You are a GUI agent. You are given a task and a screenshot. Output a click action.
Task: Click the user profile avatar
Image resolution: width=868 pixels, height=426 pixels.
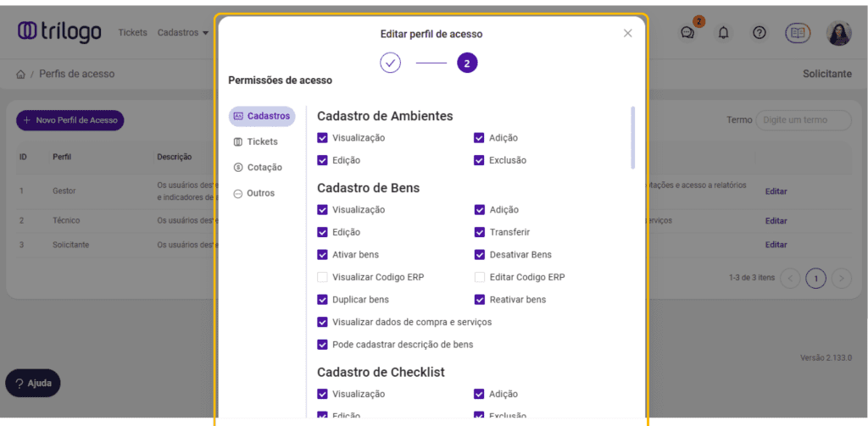point(838,32)
